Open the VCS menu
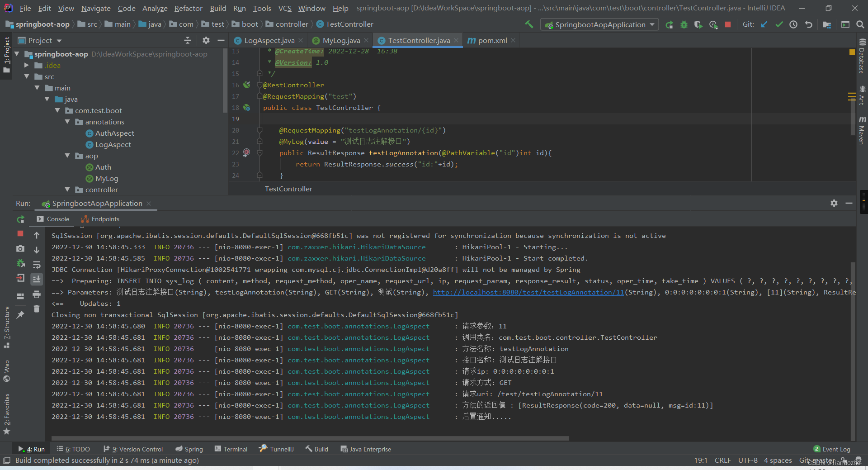 [x=285, y=8]
